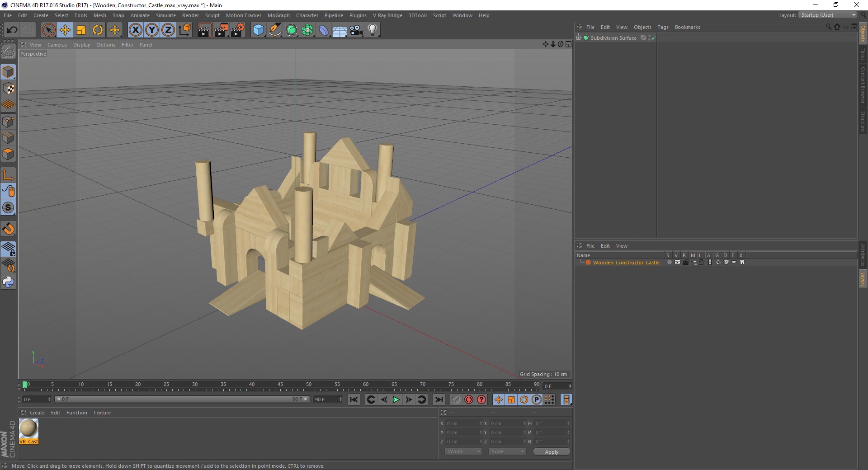Image resolution: width=868 pixels, height=470 pixels.
Task: Open the Layout Startup dropdown
Action: tap(828, 15)
